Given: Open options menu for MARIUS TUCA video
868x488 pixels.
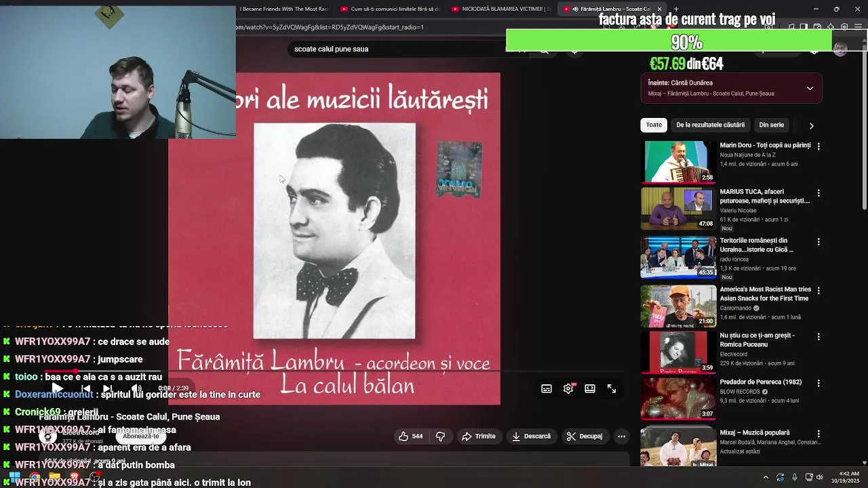Looking at the screenshot, I should coord(818,193).
